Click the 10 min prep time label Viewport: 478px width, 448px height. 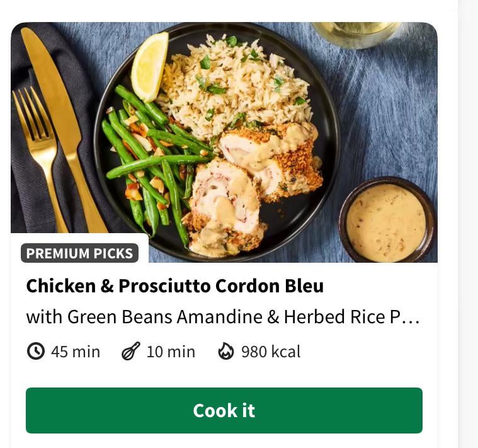(171, 352)
